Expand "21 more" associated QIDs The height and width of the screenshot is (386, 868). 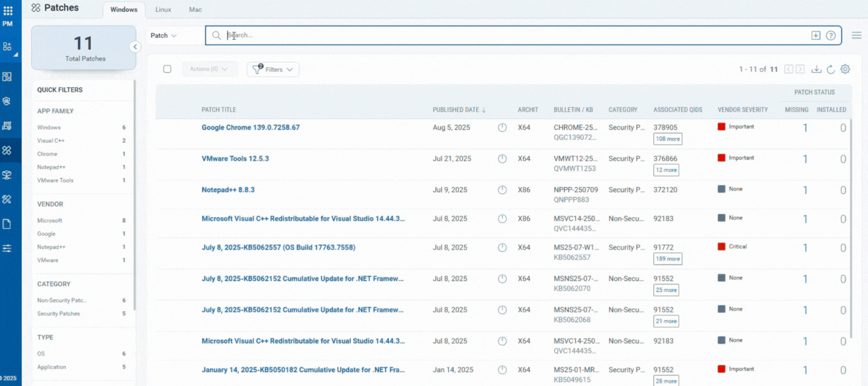666,321
